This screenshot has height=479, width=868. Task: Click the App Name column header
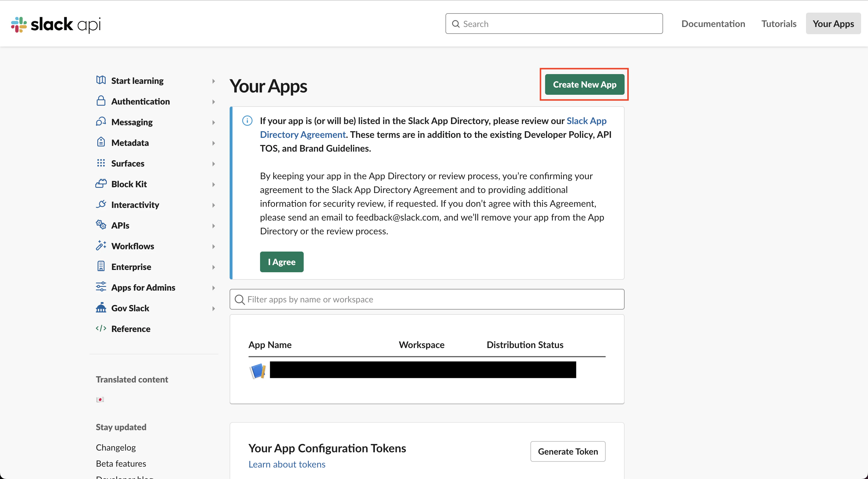click(x=270, y=345)
